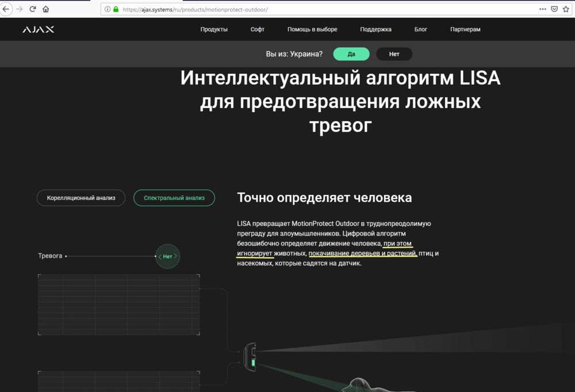Open the browser home page
This screenshot has width=575, height=392.
pyautogui.click(x=46, y=9)
